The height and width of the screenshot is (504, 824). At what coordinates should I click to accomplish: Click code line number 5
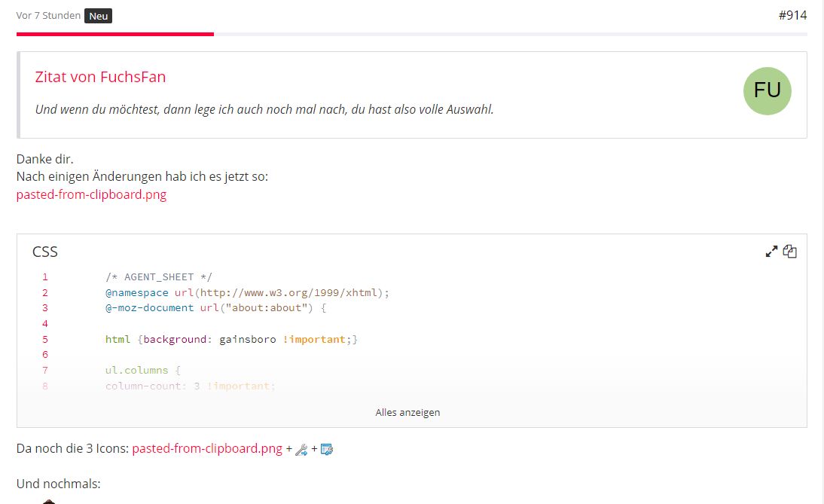click(x=45, y=339)
